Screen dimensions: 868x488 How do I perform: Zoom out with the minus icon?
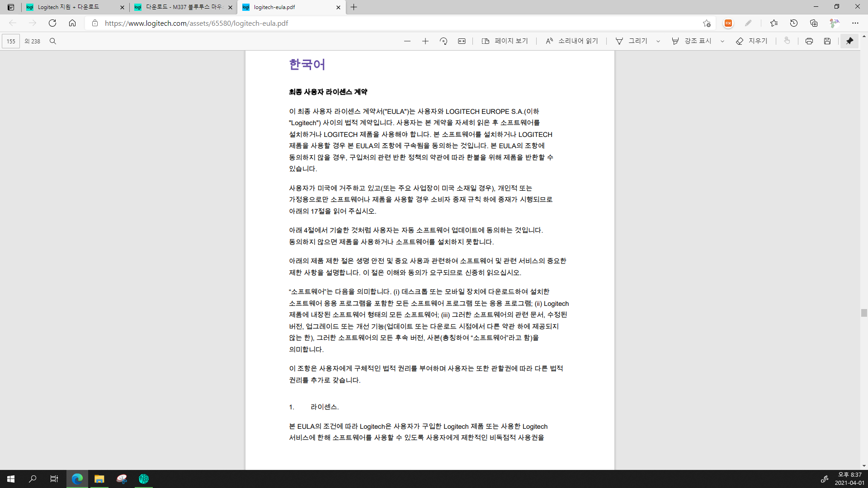pyautogui.click(x=407, y=41)
